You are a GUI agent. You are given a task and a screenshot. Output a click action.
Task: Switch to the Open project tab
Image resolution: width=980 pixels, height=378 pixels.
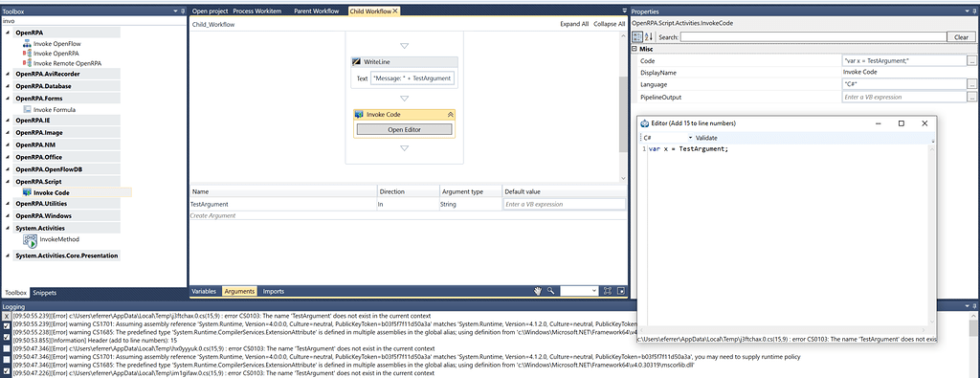[x=210, y=11]
